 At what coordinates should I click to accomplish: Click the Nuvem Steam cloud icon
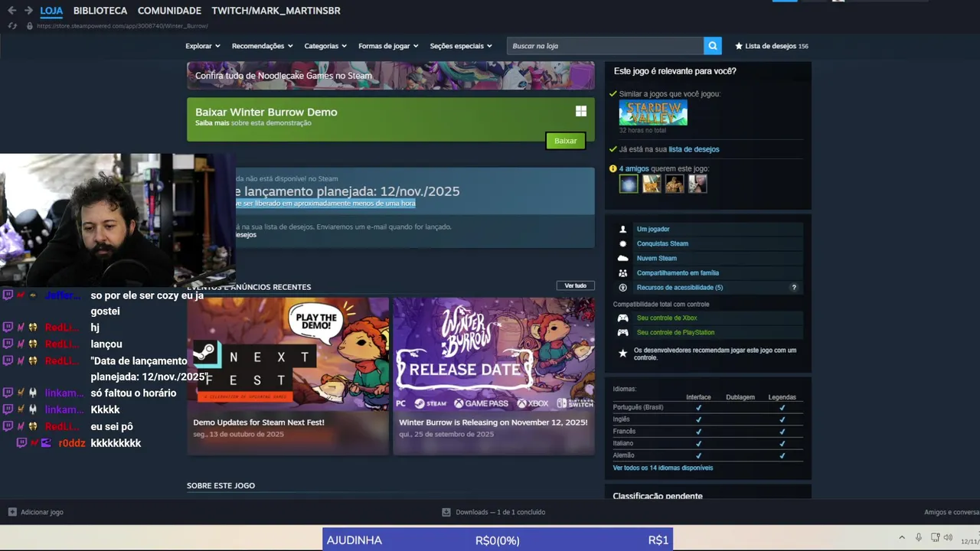622,258
